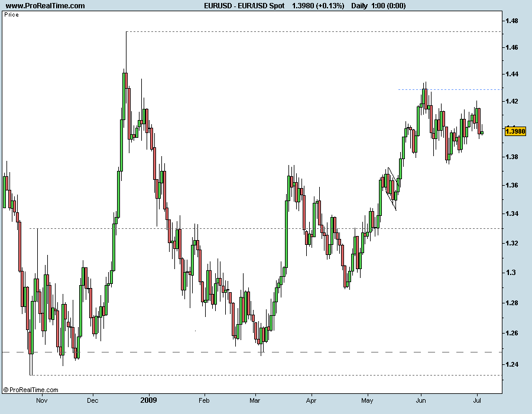Select the blue dotted resistance line
This screenshot has height=414, width=532.
449,89
